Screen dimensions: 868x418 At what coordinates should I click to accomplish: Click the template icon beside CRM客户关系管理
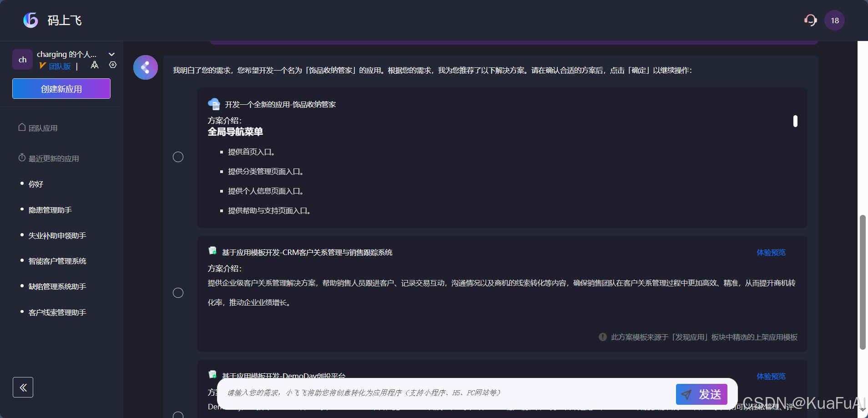(212, 250)
